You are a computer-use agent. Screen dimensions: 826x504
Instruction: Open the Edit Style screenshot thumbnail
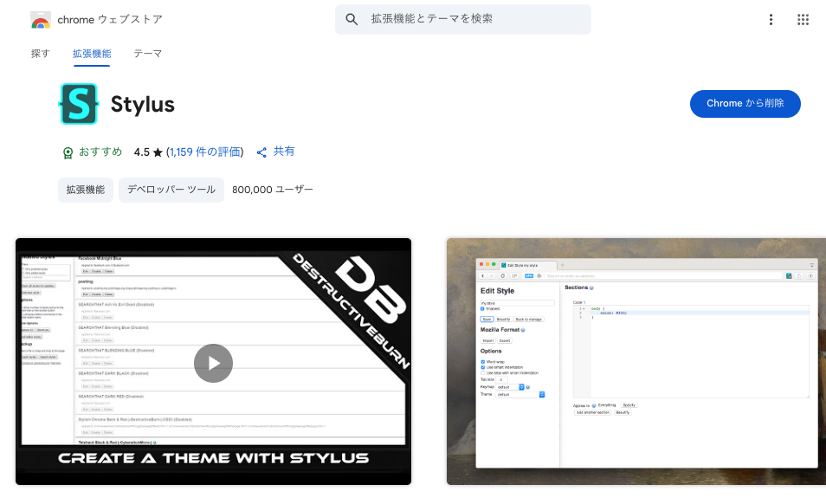point(636,361)
